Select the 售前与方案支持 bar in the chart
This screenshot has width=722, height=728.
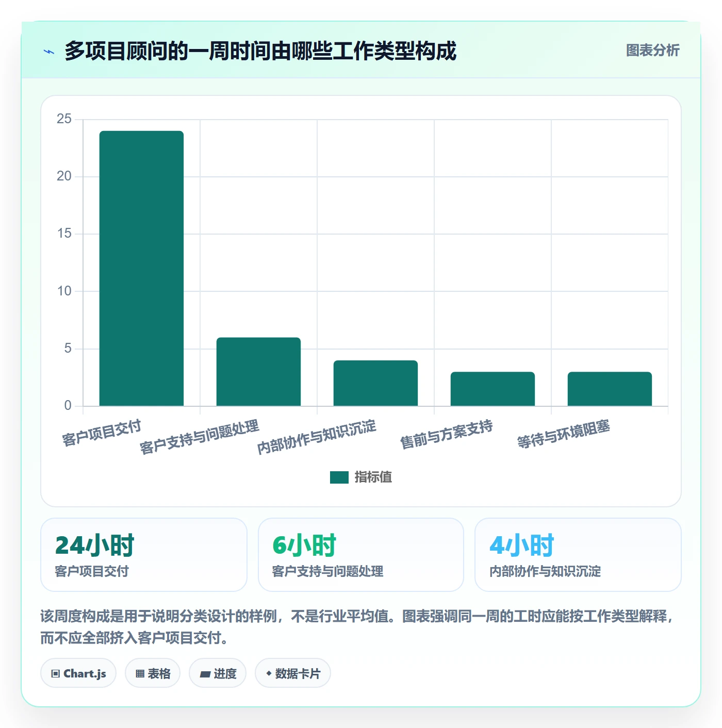point(493,389)
